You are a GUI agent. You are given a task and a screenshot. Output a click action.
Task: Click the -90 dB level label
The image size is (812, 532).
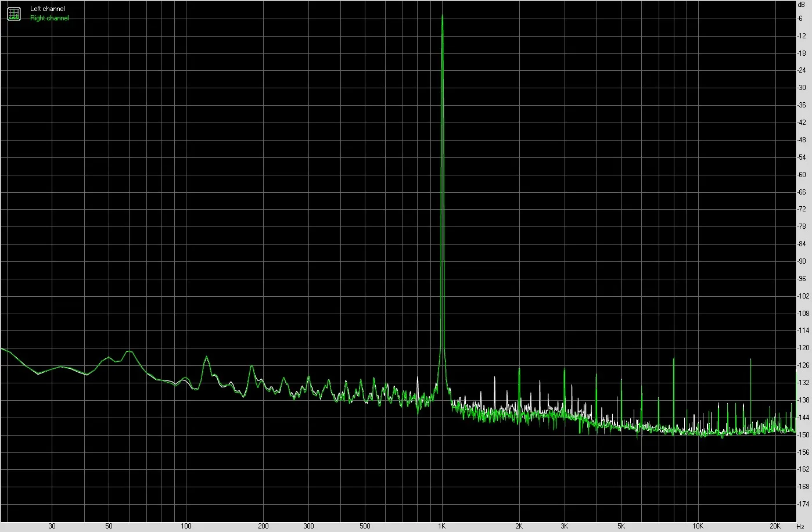click(x=802, y=261)
